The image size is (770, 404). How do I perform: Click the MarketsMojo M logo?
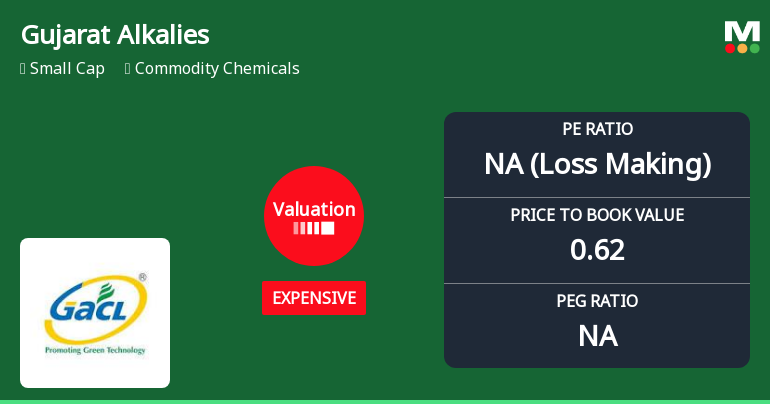click(742, 31)
